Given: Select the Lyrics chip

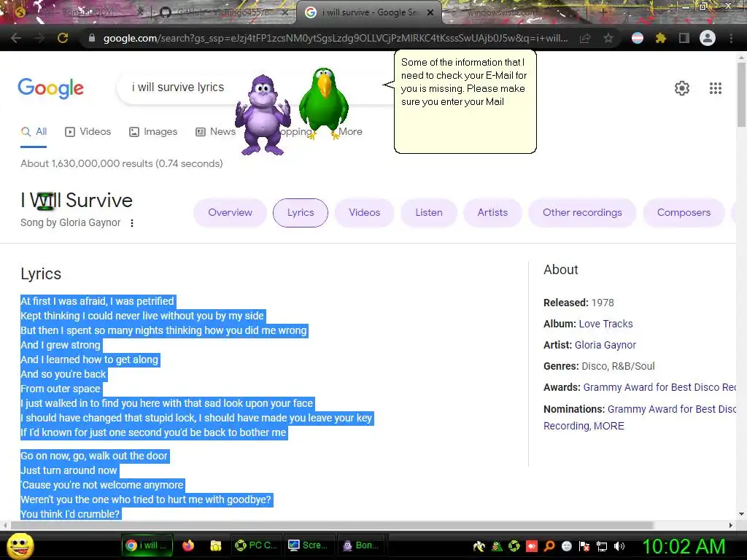Looking at the screenshot, I should tap(300, 213).
